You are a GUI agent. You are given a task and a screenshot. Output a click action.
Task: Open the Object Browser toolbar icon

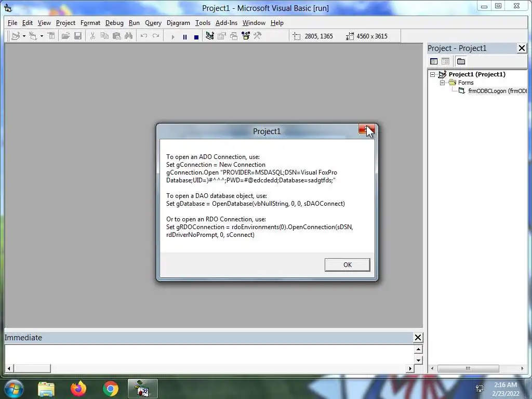coord(246,36)
